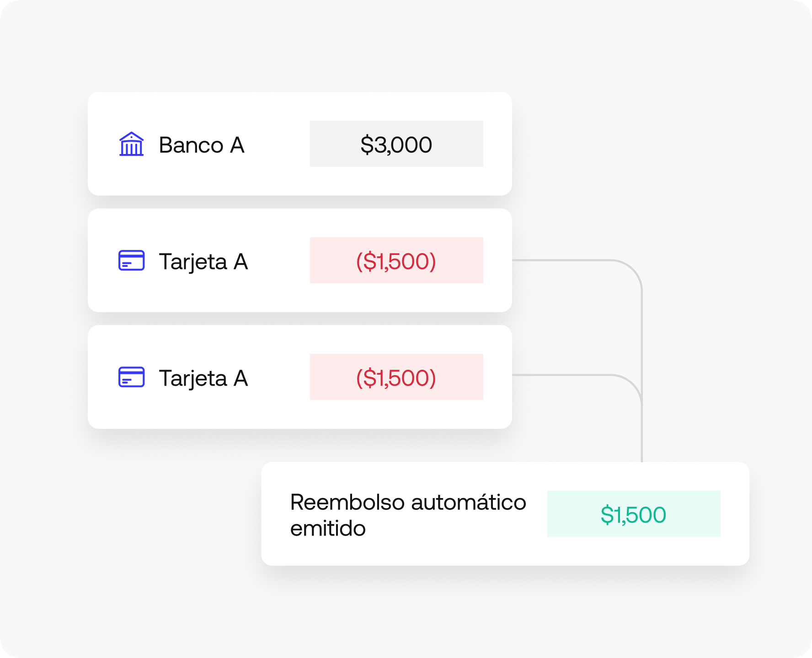Click the green $1,500 refund amount
The image size is (812, 658).
[633, 514]
